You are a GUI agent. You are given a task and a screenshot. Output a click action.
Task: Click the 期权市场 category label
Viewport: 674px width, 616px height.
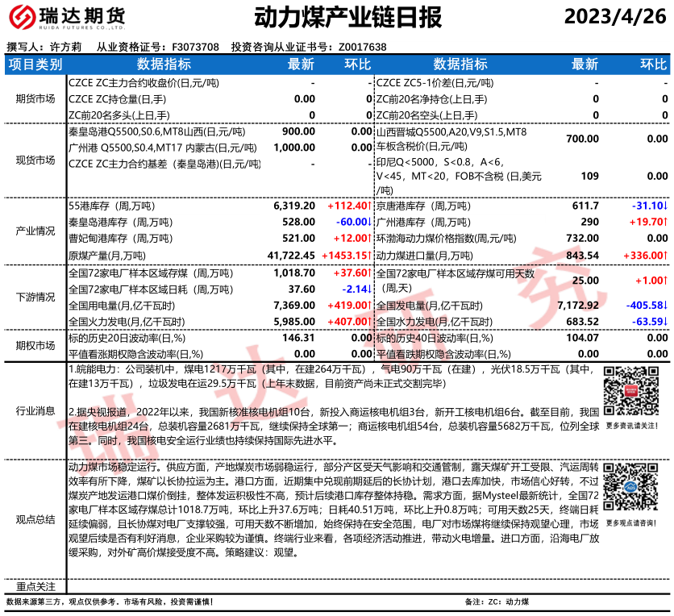coord(35,345)
